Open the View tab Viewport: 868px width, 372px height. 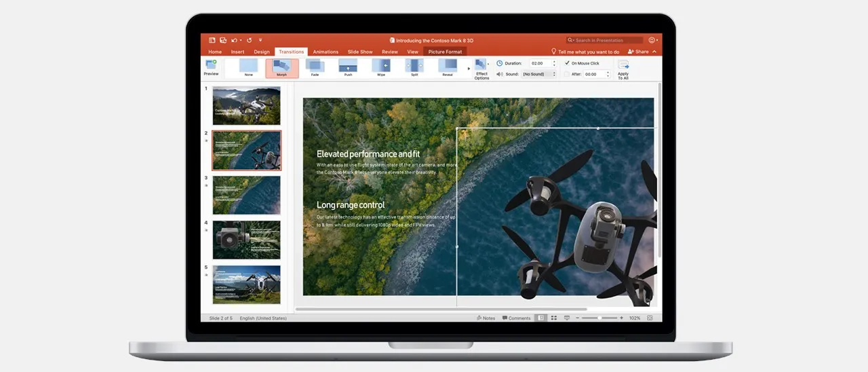[x=413, y=52]
